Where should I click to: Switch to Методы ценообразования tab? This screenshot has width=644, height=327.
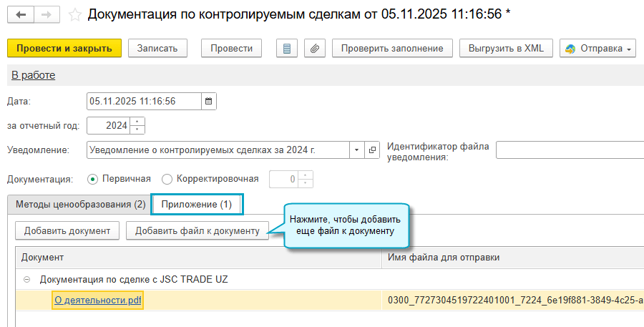pyautogui.click(x=80, y=205)
